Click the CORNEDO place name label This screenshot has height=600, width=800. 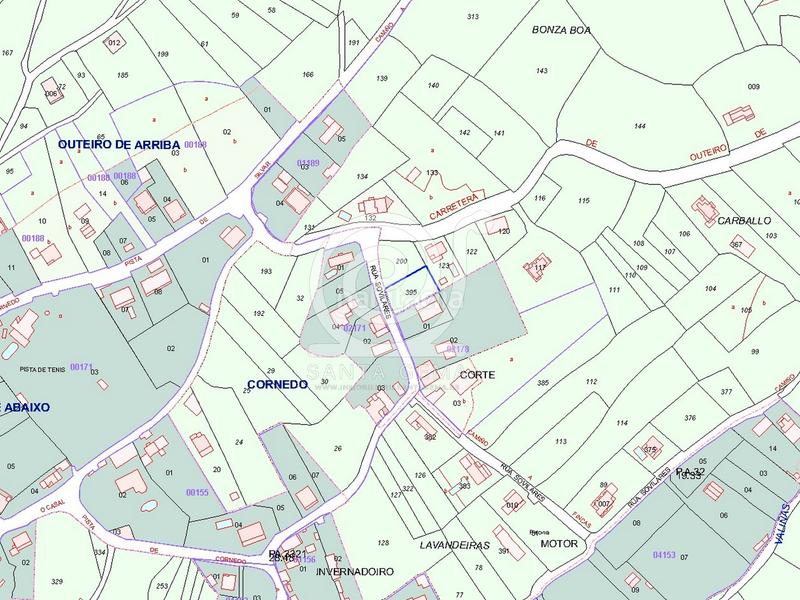pos(275,384)
